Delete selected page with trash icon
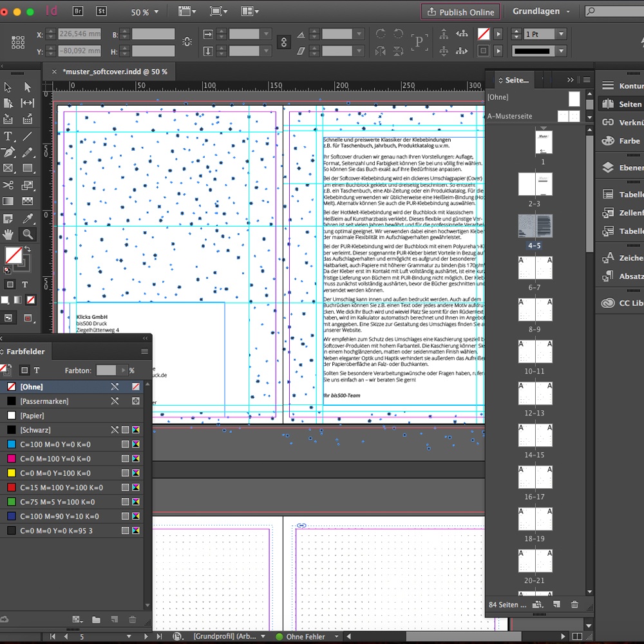644x644 pixels. pos(574,605)
